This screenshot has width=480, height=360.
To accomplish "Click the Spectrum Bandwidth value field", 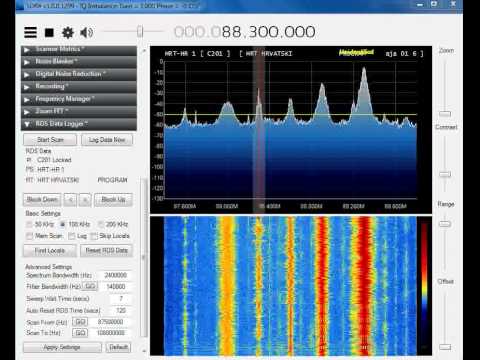I will coord(115,275).
